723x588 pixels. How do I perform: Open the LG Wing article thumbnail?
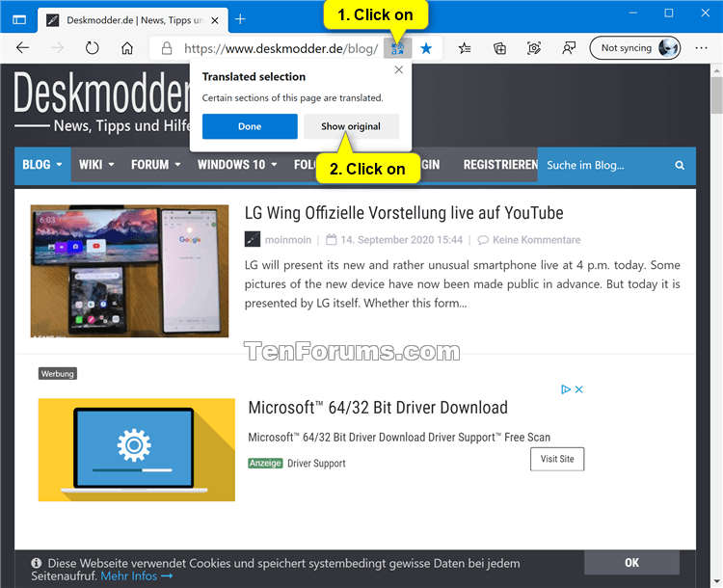point(129,271)
